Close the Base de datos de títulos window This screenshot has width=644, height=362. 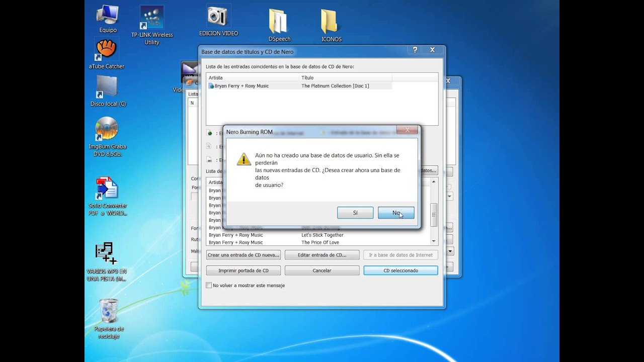click(432, 50)
